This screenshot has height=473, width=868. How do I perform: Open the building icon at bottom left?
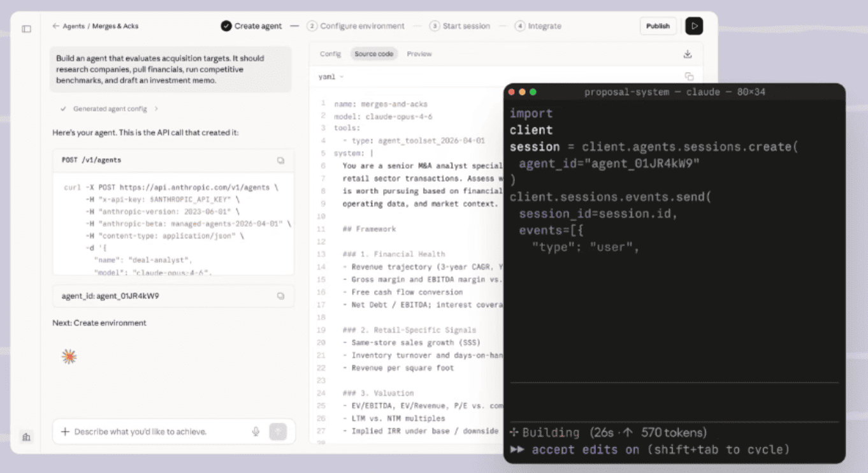click(26, 437)
